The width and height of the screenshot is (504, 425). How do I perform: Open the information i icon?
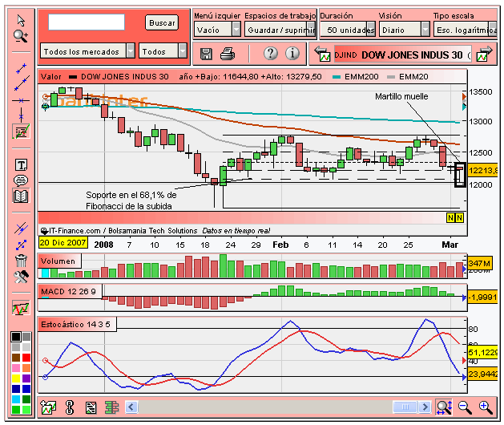(292, 53)
